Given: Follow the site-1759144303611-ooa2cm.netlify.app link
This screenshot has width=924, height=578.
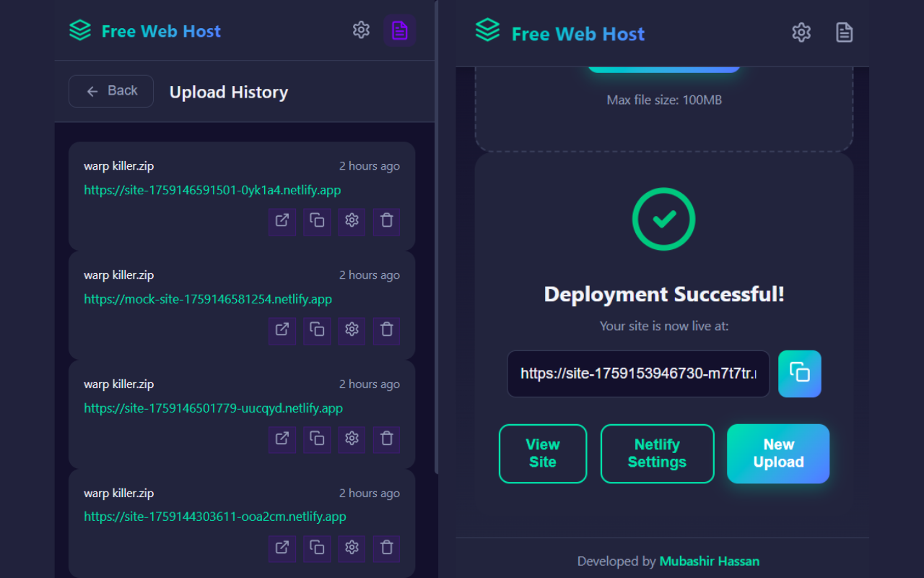Looking at the screenshot, I should (215, 517).
